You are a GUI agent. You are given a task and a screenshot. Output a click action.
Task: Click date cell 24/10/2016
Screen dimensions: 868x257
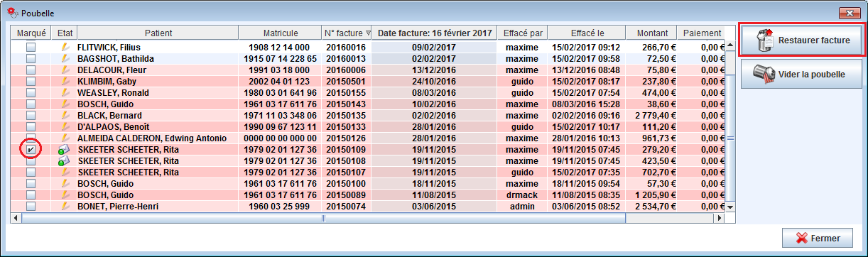[x=435, y=81]
